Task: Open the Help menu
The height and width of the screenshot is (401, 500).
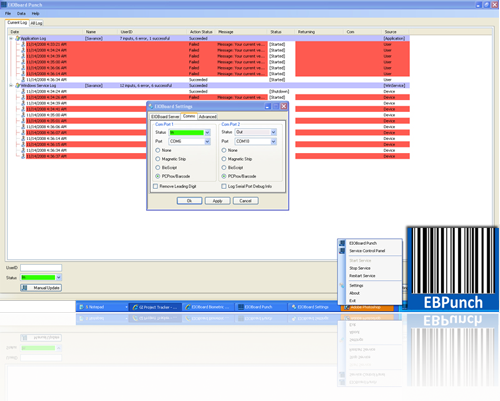Action: tap(35, 14)
